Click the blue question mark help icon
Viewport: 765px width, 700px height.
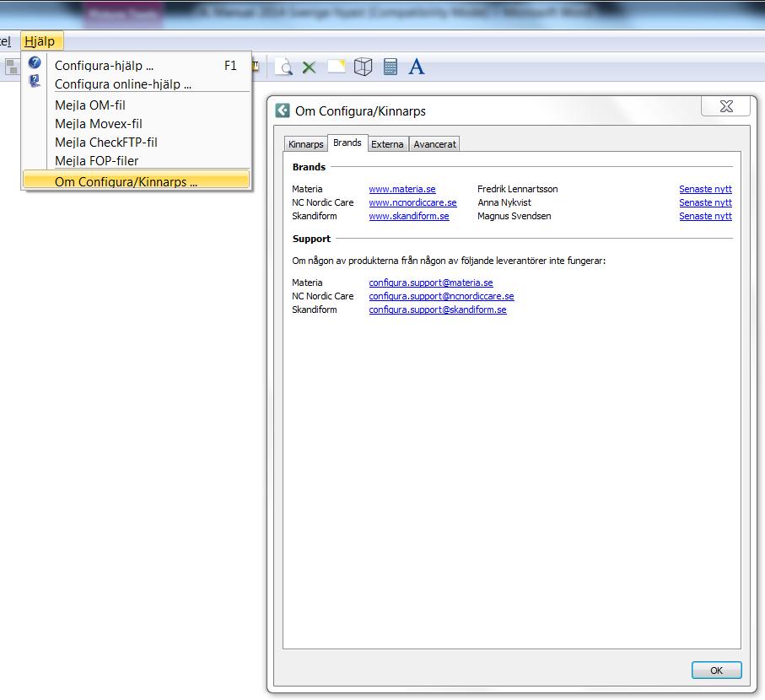click(34, 62)
